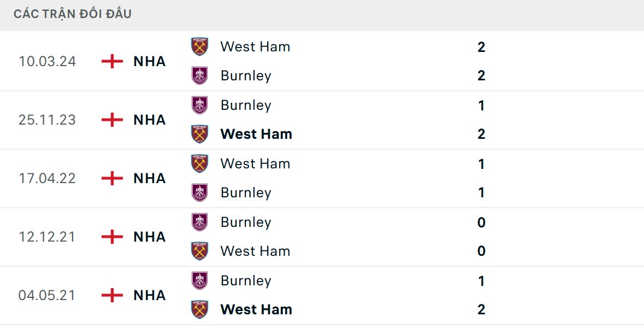644x334 pixels.
Task: Click the bold West Ham name in 25.11.23 match
Action: click(x=256, y=134)
